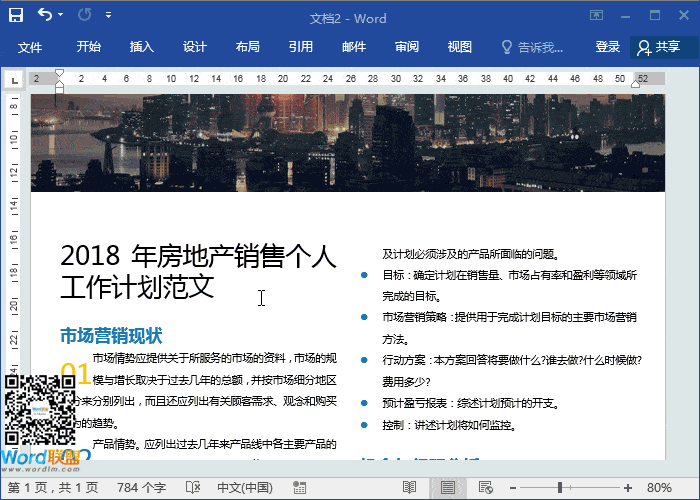The height and width of the screenshot is (500, 700).
Task: Switch to Web Layout view
Action: [x=486, y=487]
